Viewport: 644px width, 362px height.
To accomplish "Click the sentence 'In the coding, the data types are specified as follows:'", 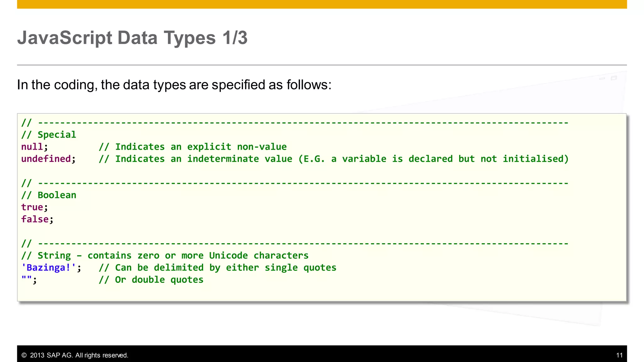I will pyautogui.click(x=174, y=85).
